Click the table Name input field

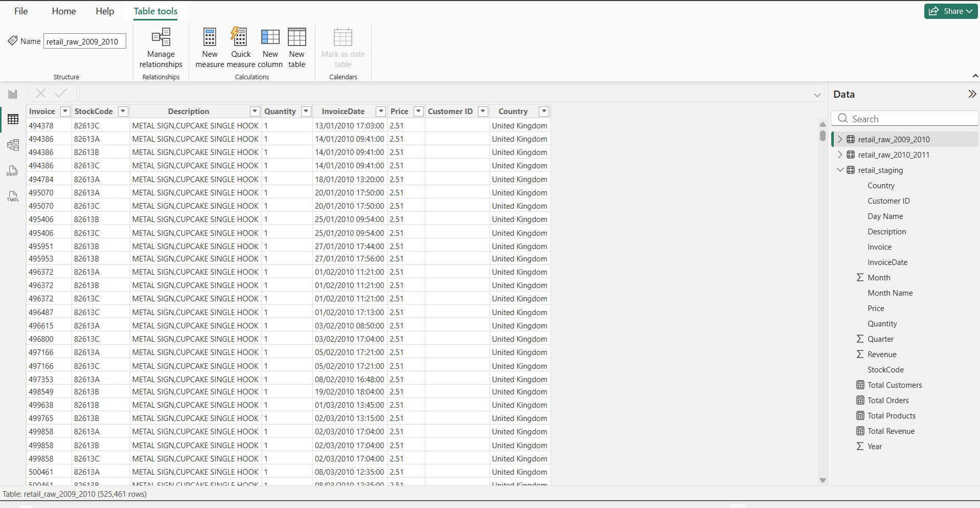pos(85,41)
